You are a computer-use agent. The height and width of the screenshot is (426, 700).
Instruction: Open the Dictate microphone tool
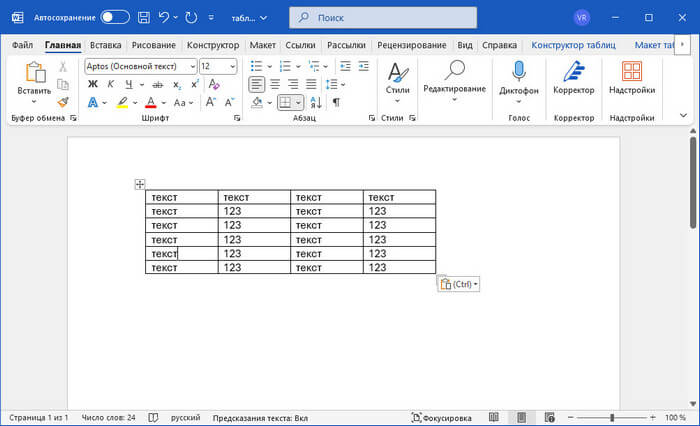(519, 71)
